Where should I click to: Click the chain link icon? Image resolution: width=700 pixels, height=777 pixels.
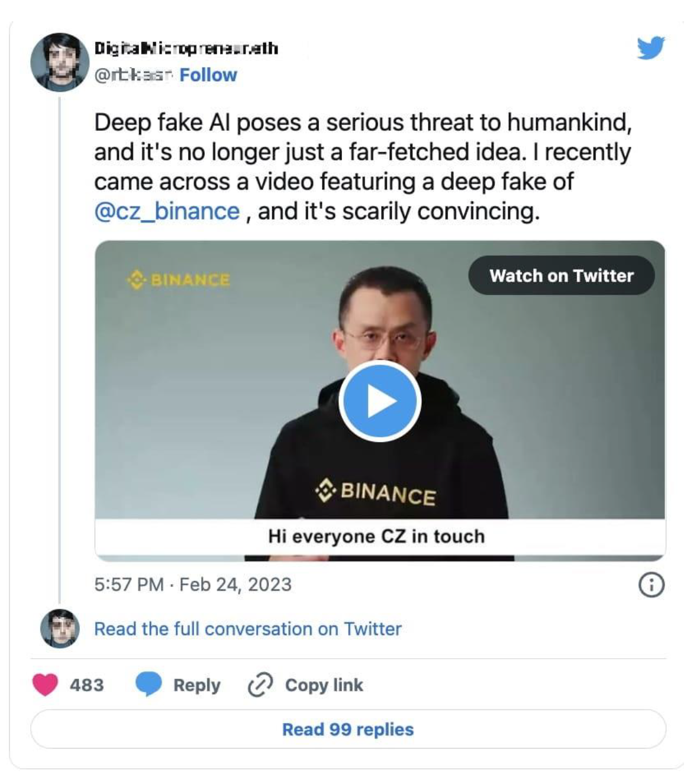[x=260, y=685]
